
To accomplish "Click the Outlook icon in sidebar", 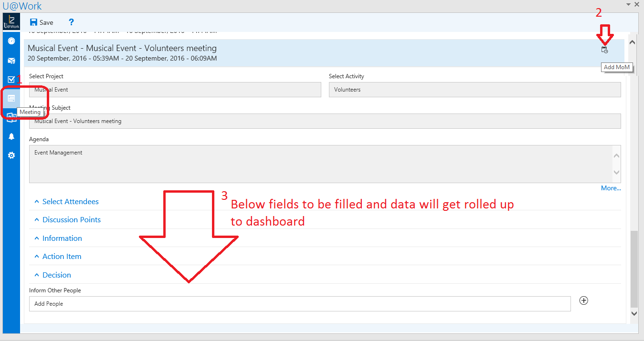I will (x=11, y=118).
